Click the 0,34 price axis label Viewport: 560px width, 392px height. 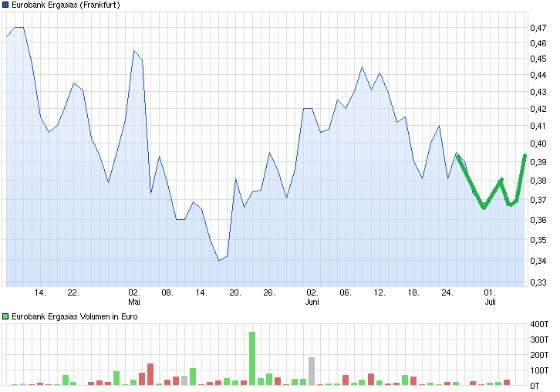[x=538, y=261]
